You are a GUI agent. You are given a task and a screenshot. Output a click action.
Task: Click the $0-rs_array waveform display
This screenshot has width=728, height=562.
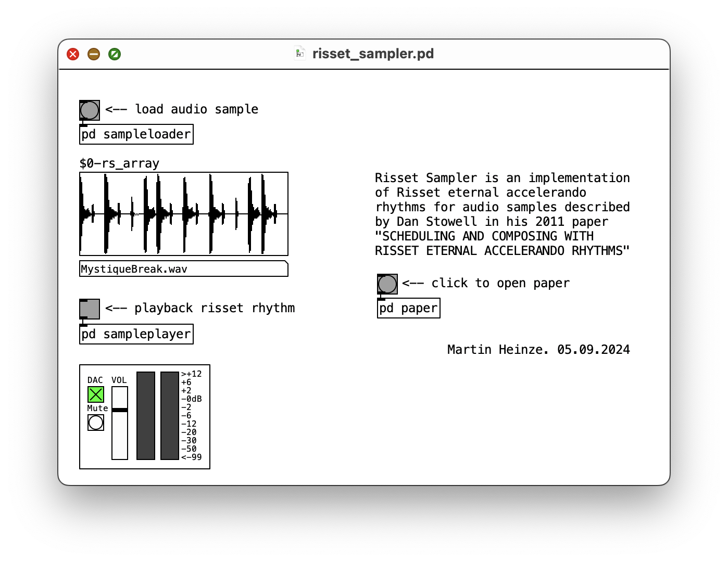184,214
